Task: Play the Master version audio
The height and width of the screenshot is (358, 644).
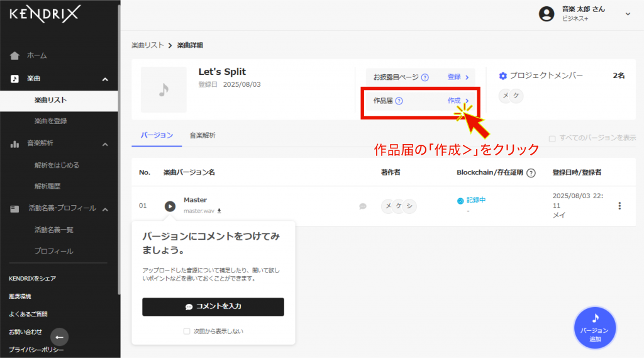Action: 170,206
